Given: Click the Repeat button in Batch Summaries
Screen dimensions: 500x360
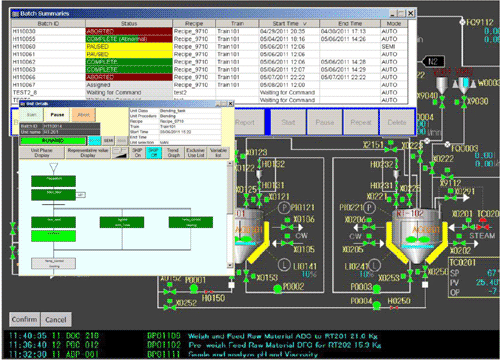Looking at the screenshot, I should [x=361, y=122].
